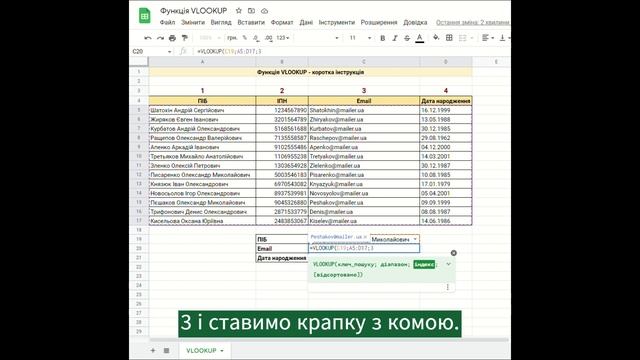The width and height of the screenshot is (640, 360).
Task: Click the Redo arrow
Action: [160, 38]
